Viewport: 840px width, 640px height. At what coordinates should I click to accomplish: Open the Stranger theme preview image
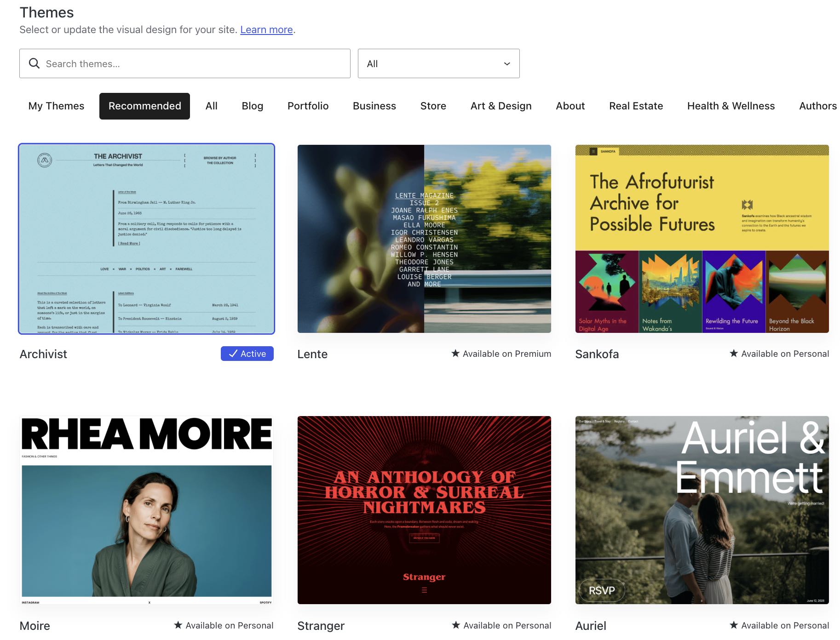(424, 510)
